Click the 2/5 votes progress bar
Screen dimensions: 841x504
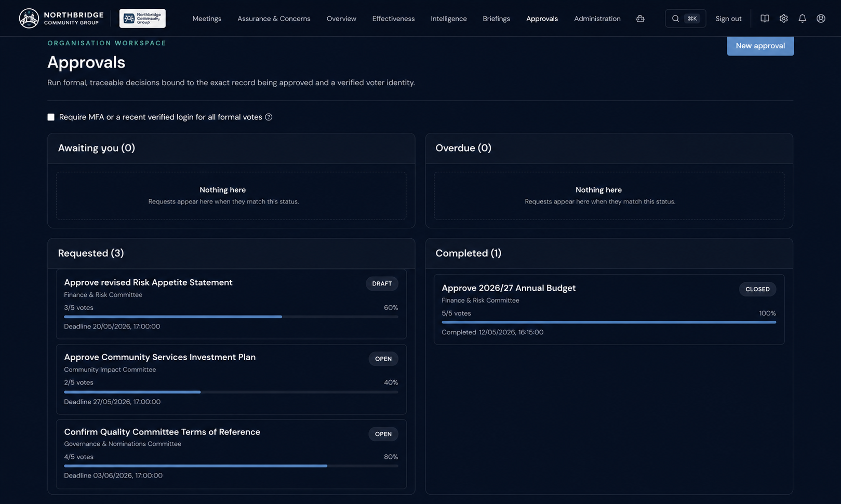click(x=231, y=392)
